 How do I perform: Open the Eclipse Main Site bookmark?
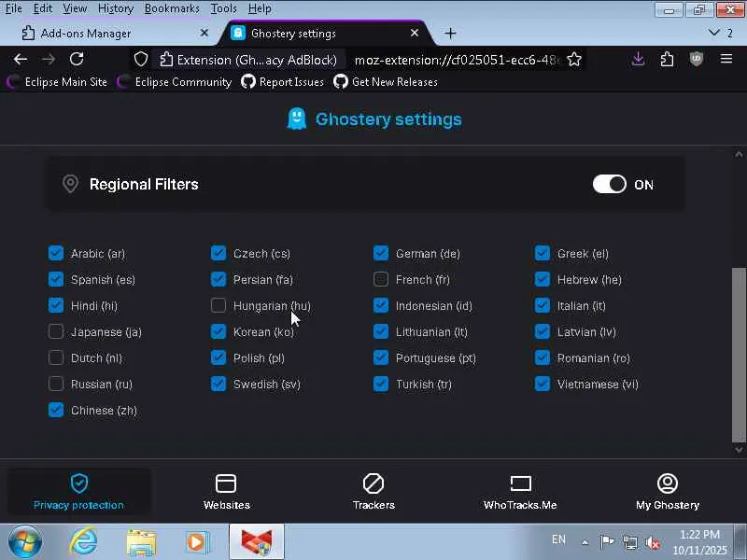pyautogui.click(x=58, y=82)
